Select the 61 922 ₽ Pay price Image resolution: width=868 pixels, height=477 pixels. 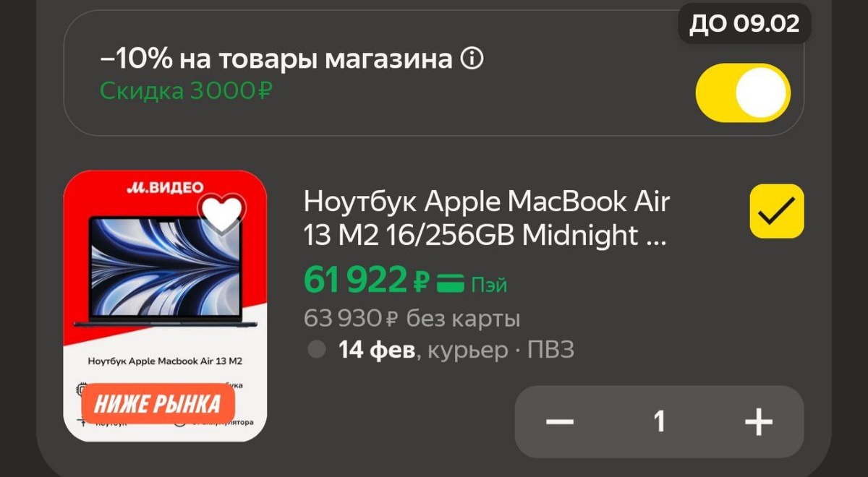367,281
